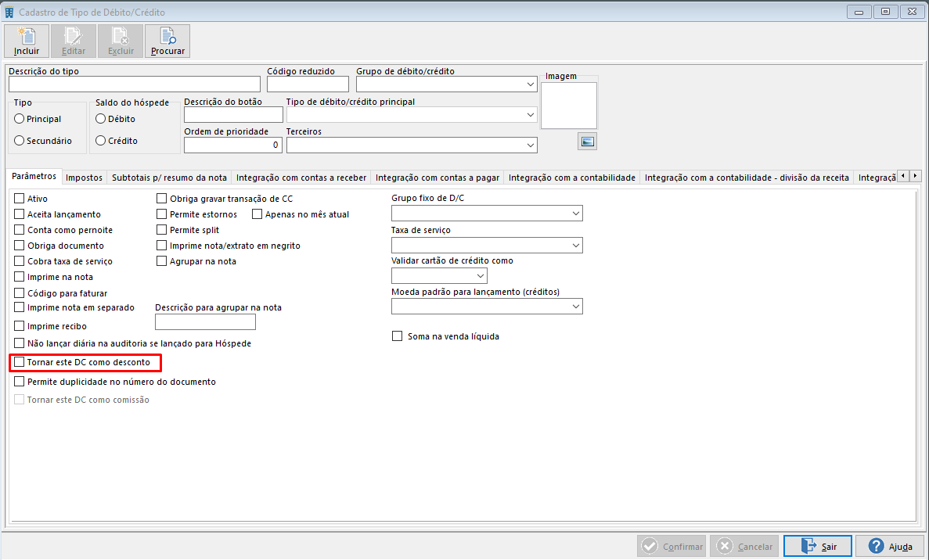The image size is (929, 560).
Task: Check Apenas no mês atual
Action: click(x=257, y=214)
